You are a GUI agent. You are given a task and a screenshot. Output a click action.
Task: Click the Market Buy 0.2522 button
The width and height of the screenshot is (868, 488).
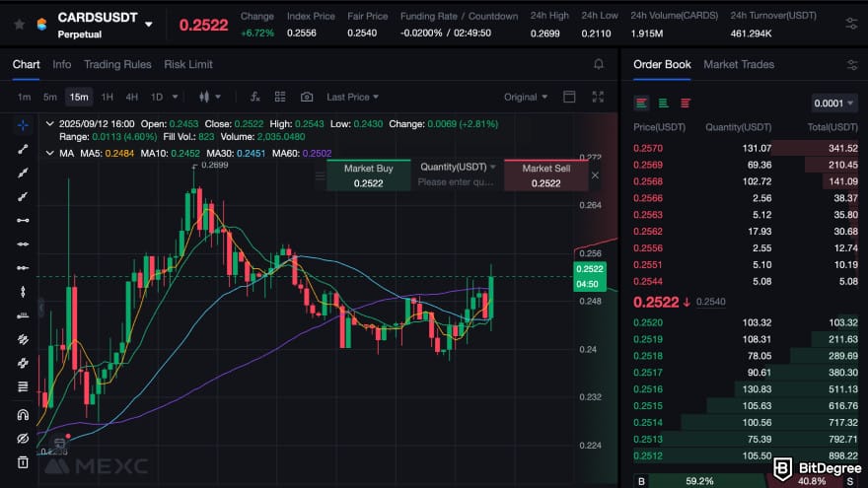click(x=369, y=175)
